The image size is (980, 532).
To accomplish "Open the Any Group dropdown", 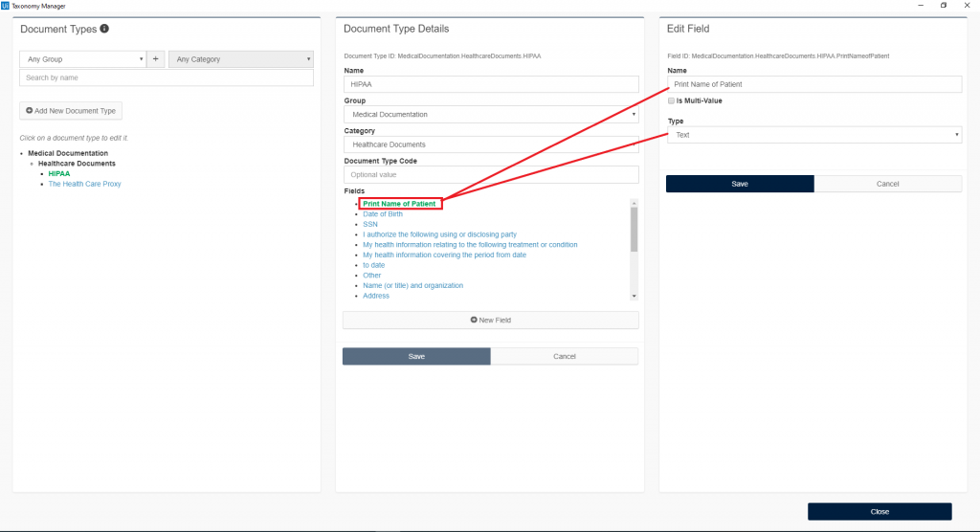I will pos(83,58).
